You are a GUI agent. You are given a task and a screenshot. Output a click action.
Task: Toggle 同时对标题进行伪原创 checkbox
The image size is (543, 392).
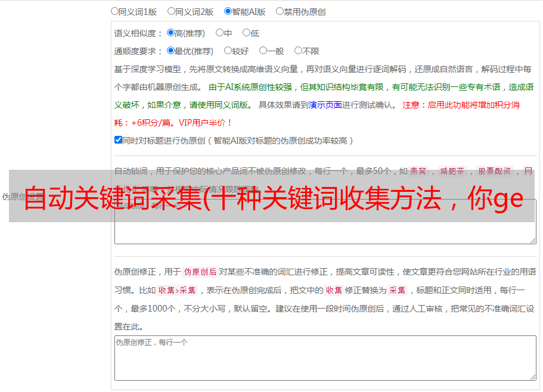[118, 140]
